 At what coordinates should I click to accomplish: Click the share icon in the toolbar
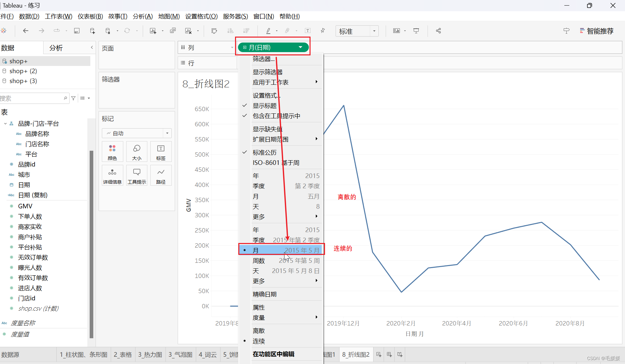[x=438, y=31]
